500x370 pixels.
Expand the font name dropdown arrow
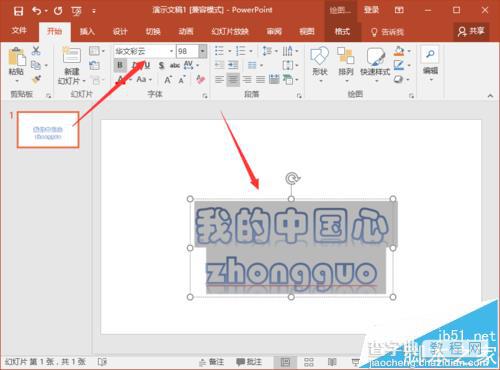pos(171,51)
